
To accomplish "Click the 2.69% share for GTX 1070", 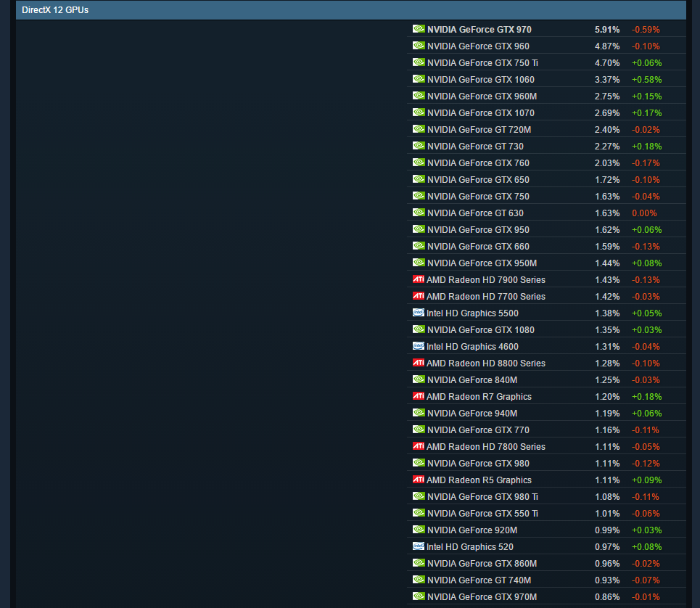I will coord(607,113).
